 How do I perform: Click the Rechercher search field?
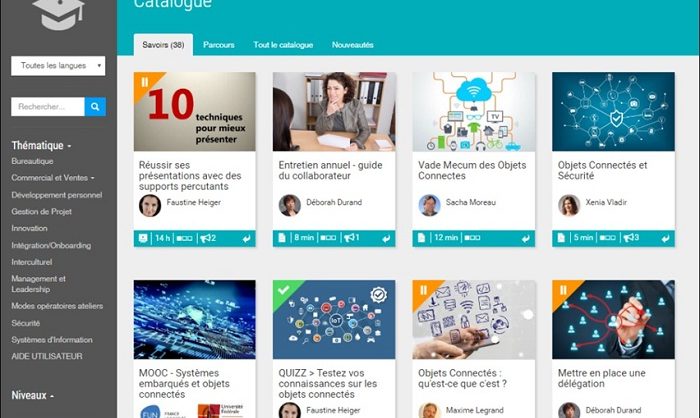[x=48, y=107]
